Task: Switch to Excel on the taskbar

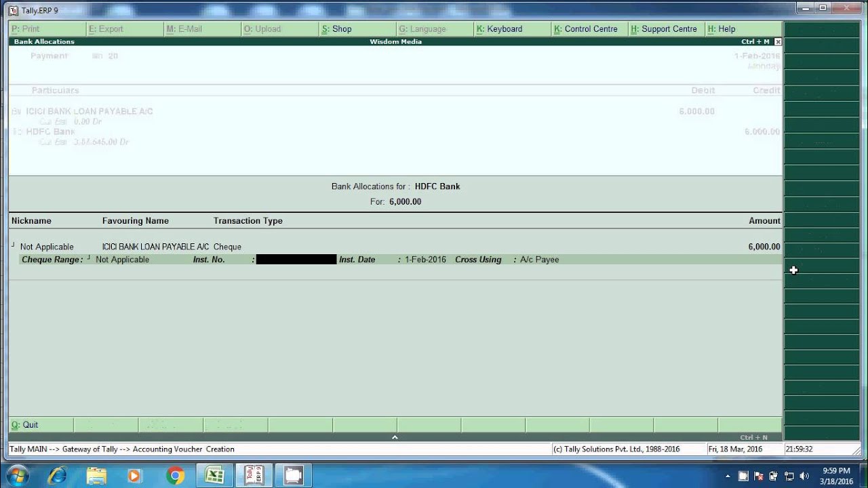Action: (x=214, y=476)
